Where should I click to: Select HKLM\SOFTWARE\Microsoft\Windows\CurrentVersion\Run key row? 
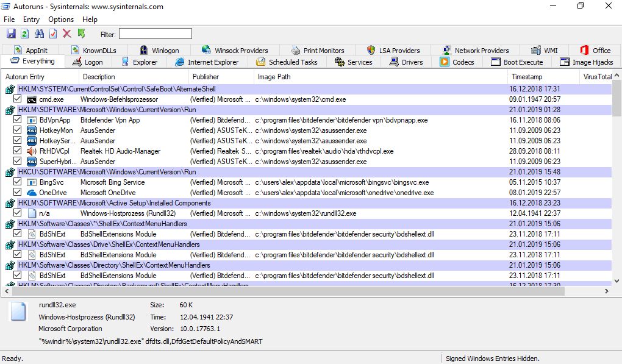pos(308,110)
